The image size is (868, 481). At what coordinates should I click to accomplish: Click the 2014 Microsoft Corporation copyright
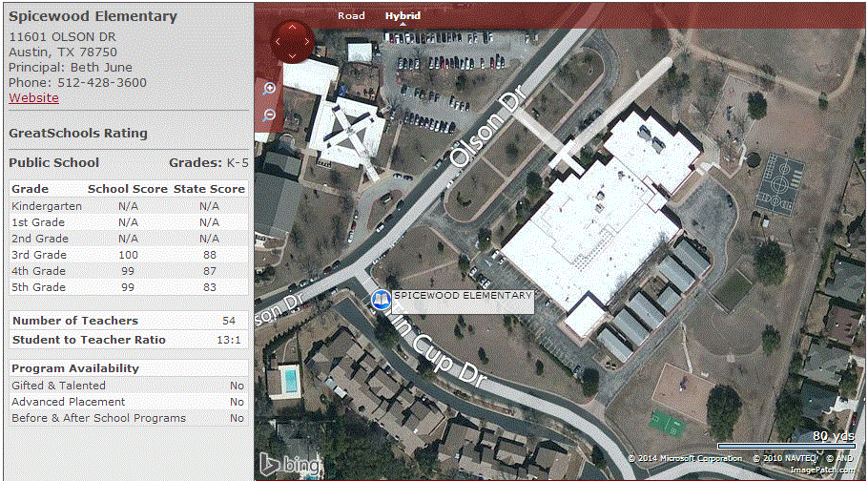click(x=685, y=458)
